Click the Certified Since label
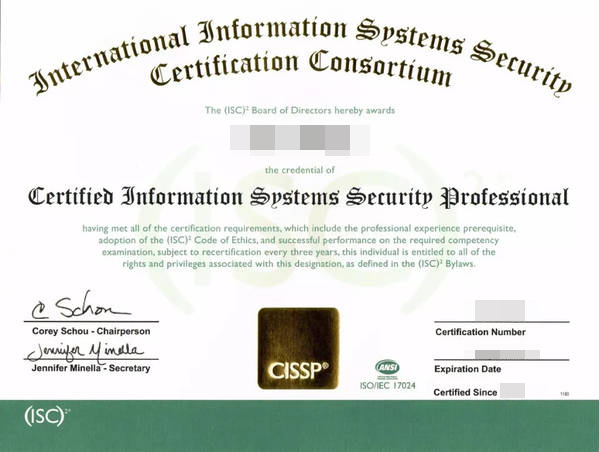This screenshot has height=452, width=599. (x=465, y=392)
